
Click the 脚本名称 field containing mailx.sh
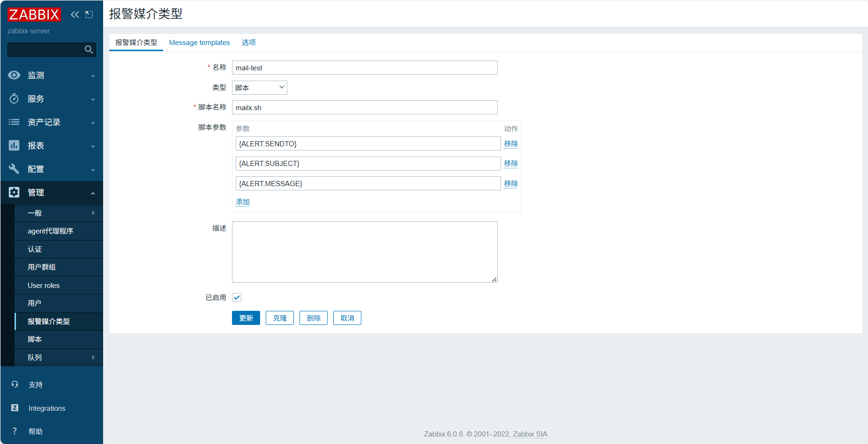[x=365, y=107]
